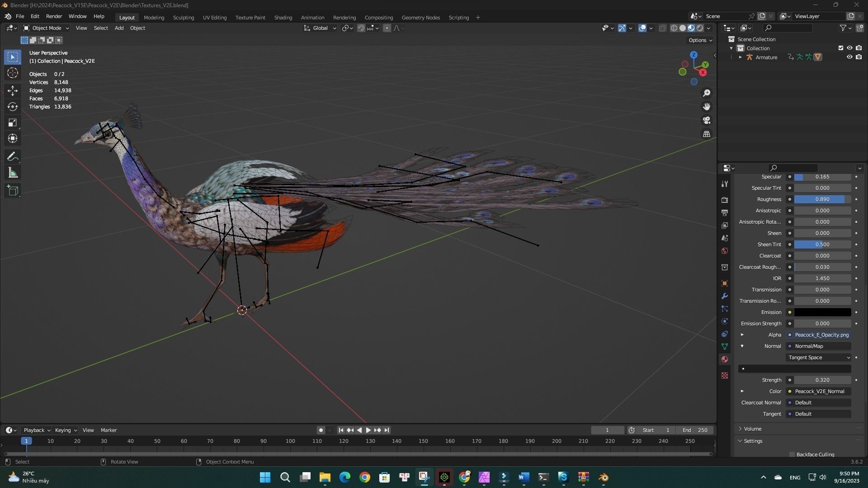This screenshot has width=868, height=488.
Task: Open the Material properties tab
Action: click(x=725, y=359)
